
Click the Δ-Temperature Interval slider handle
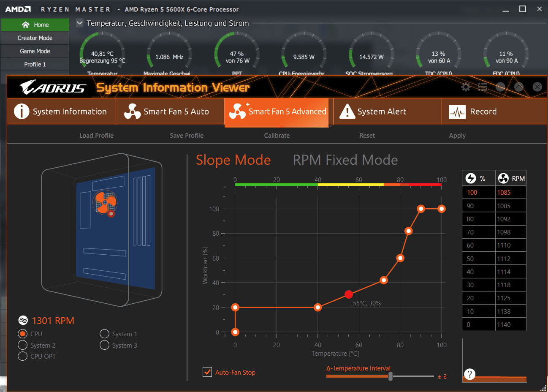pos(391,376)
